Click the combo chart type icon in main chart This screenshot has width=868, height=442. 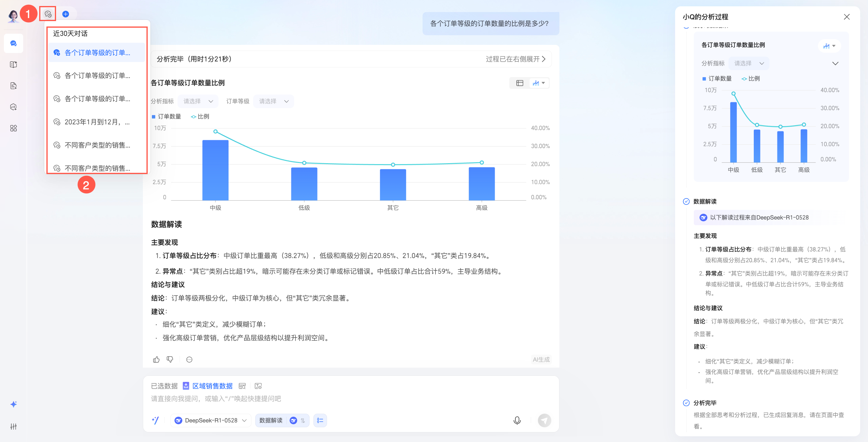536,83
